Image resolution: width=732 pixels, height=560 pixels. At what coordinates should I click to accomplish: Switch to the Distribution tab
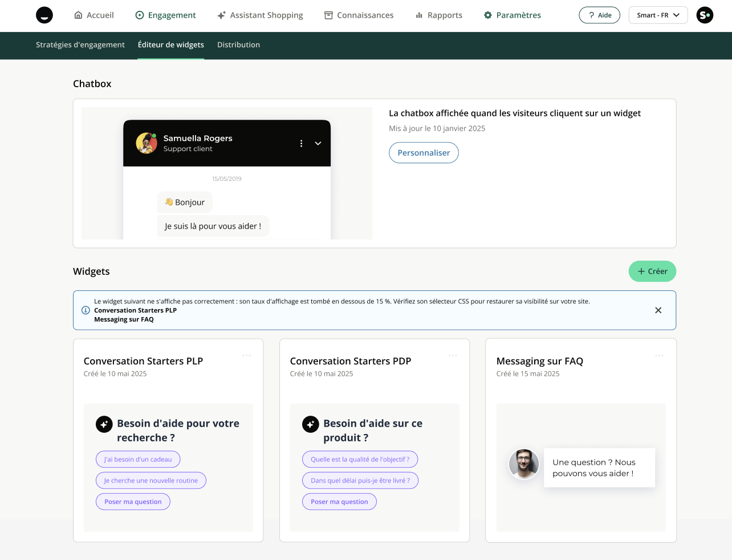click(238, 45)
